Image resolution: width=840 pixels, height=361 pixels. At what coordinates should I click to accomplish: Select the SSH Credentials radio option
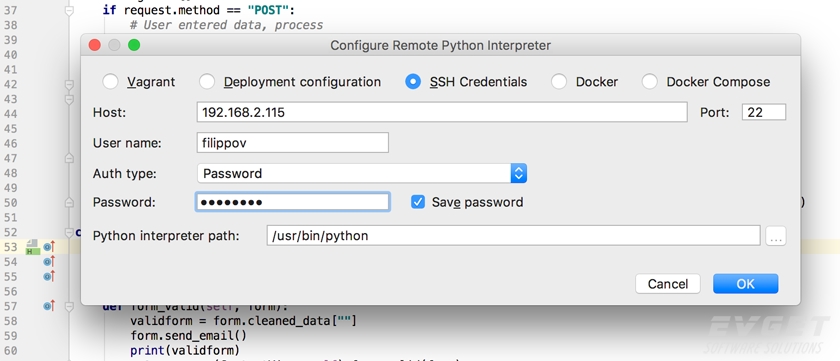413,82
